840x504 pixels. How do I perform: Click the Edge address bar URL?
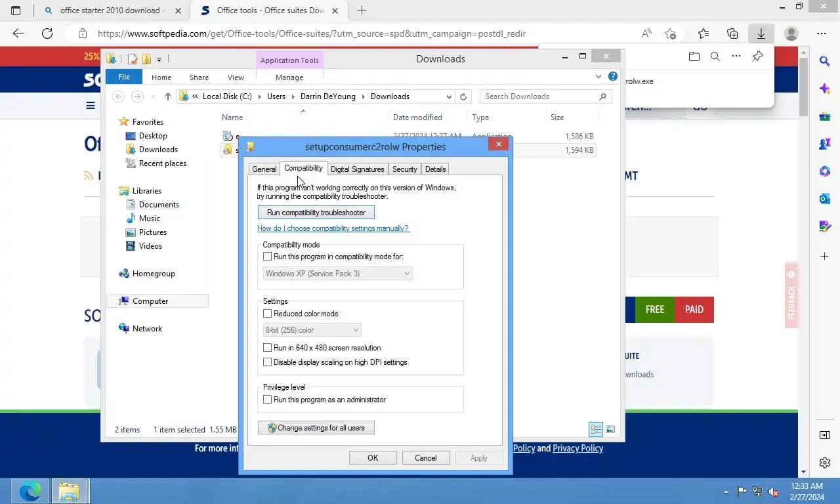(x=312, y=33)
